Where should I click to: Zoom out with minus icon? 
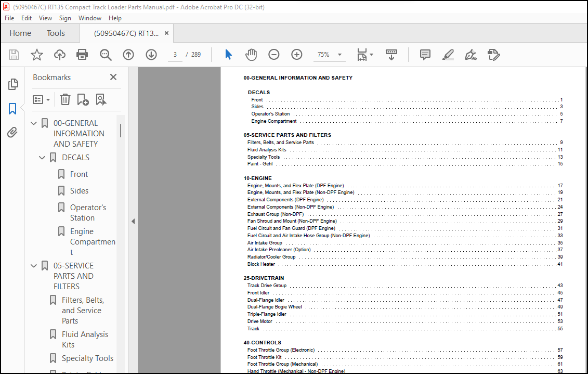coord(274,55)
